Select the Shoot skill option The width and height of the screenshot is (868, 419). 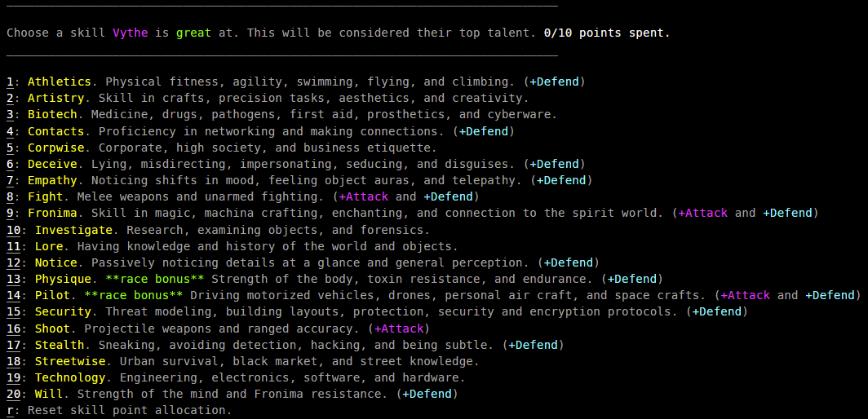click(218, 329)
